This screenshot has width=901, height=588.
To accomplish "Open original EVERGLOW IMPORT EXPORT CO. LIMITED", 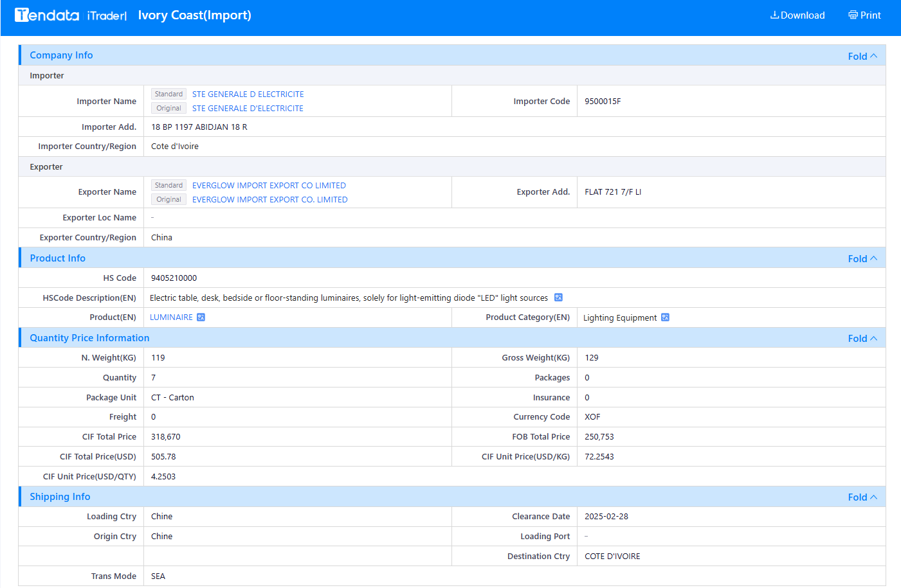I will click(x=269, y=199).
